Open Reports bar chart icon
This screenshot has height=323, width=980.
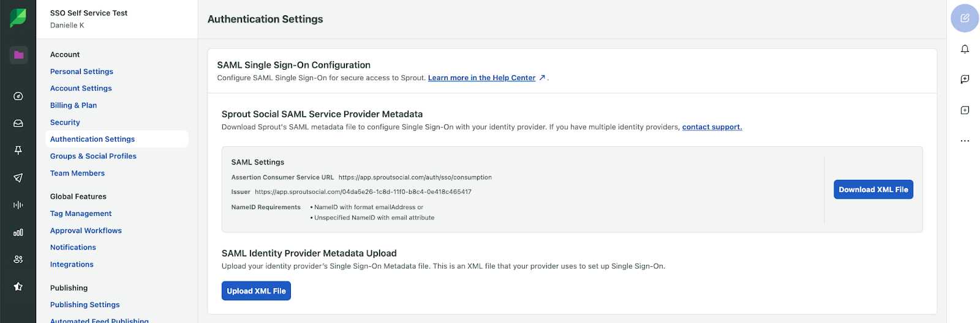coord(18,232)
